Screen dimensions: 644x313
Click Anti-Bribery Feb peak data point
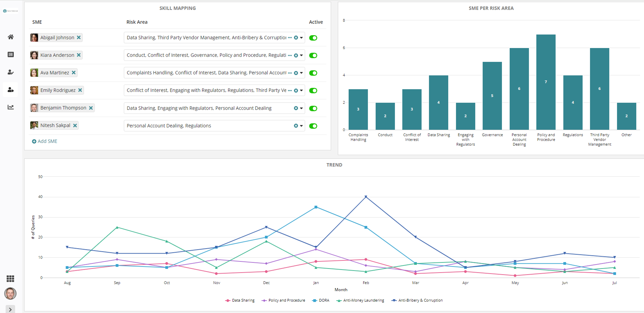pyautogui.click(x=366, y=197)
